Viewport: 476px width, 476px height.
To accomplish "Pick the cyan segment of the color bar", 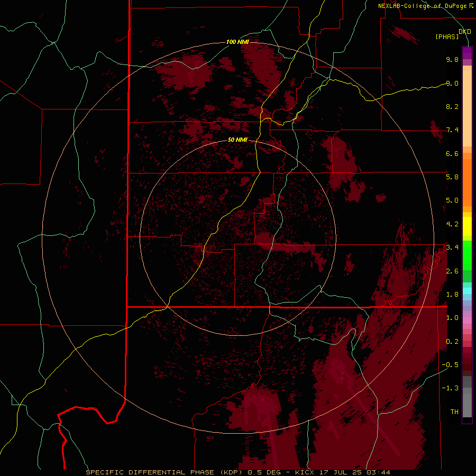I will pyautogui.click(x=467, y=291).
